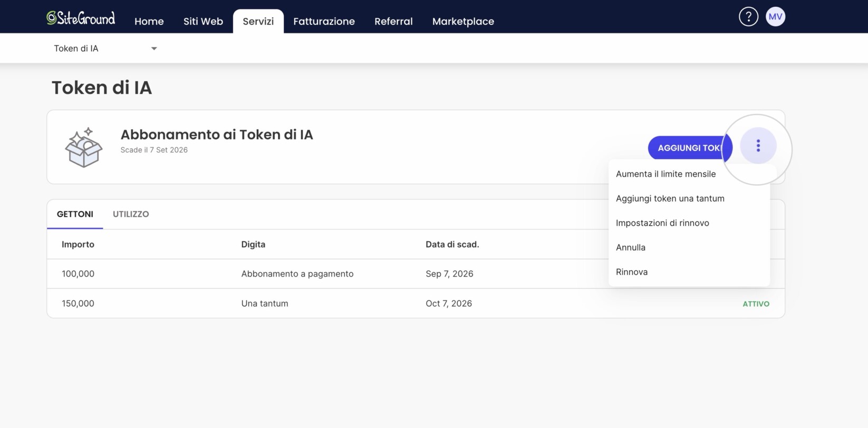The height and width of the screenshot is (428, 868).
Task: Switch to the UTILIZZO tab
Action: [x=131, y=214]
